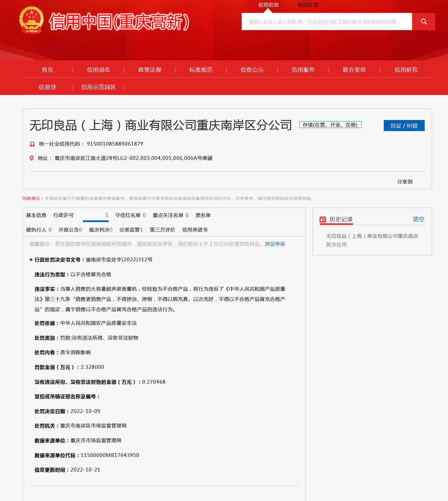The width and height of the screenshot is (448, 501).
Task: Switch to the 基本信息 tab
Action: point(36,215)
